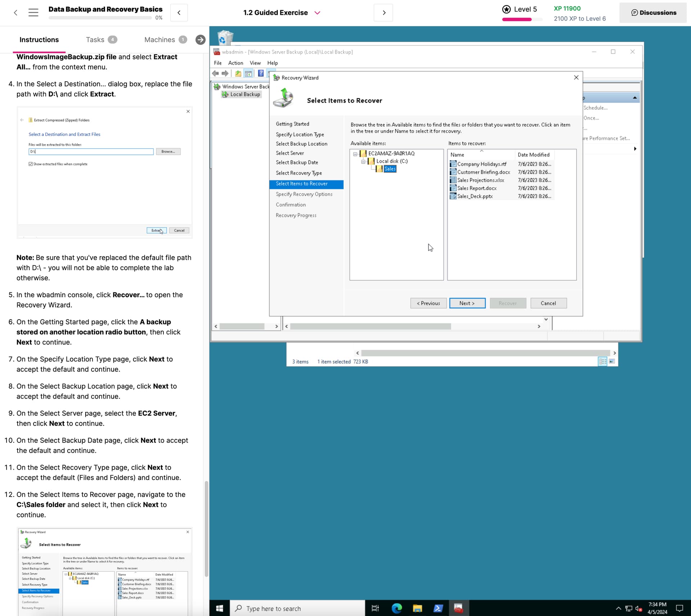Select Sales Projections.xlsx in the list

click(x=480, y=180)
